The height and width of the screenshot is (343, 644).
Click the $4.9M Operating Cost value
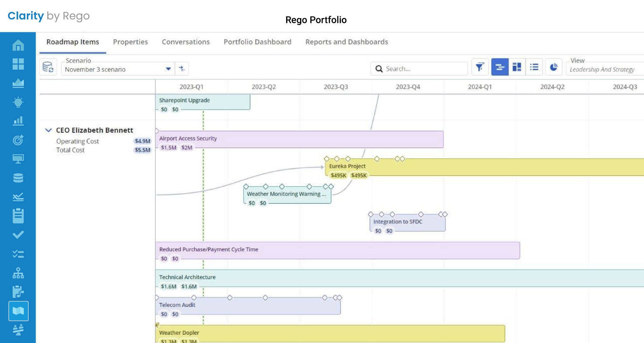[143, 141]
